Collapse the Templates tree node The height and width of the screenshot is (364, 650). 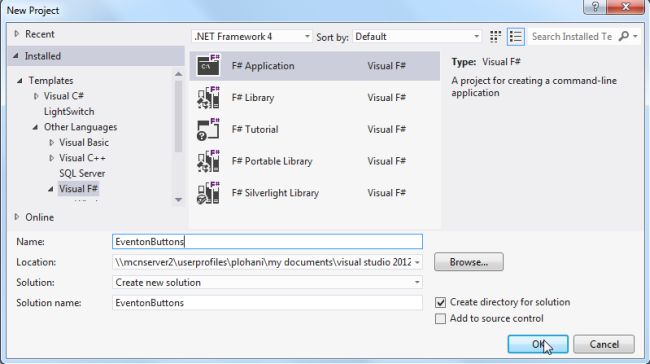20,80
